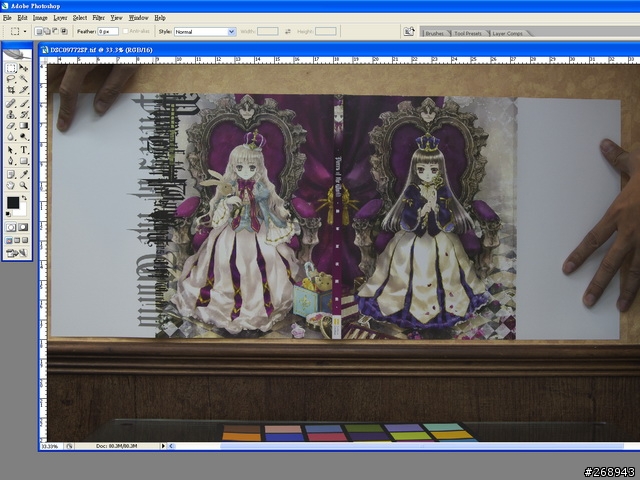Click the horizontal scrollbar thumb of document window
Image resolution: width=640 pixels, height=480 pixels.
422,446
